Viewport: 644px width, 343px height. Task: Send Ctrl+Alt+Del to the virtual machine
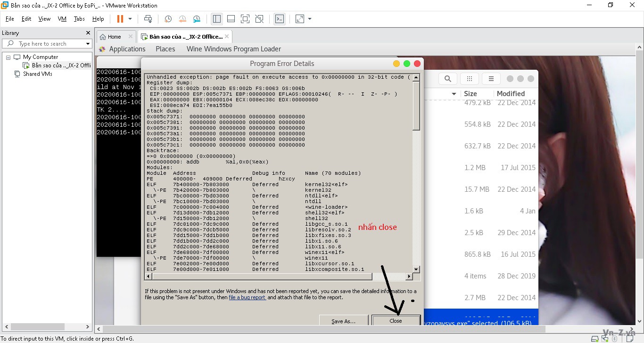(x=148, y=19)
